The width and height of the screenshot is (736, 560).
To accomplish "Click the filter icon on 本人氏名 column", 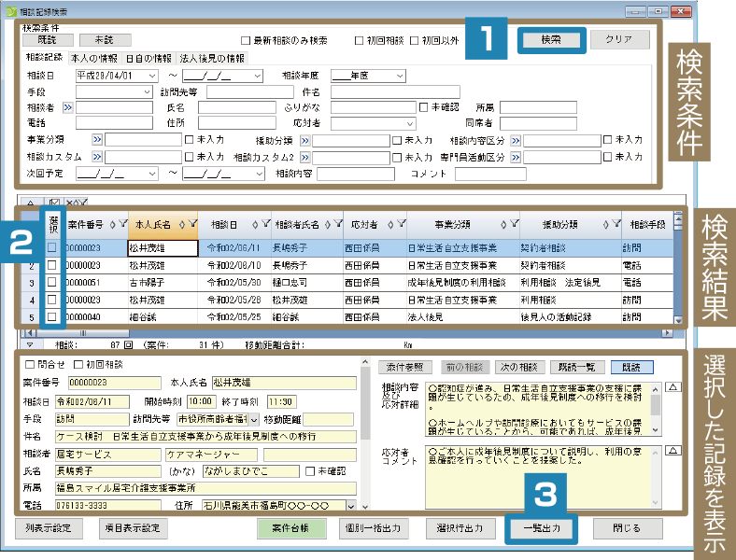I will tap(191, 224).
